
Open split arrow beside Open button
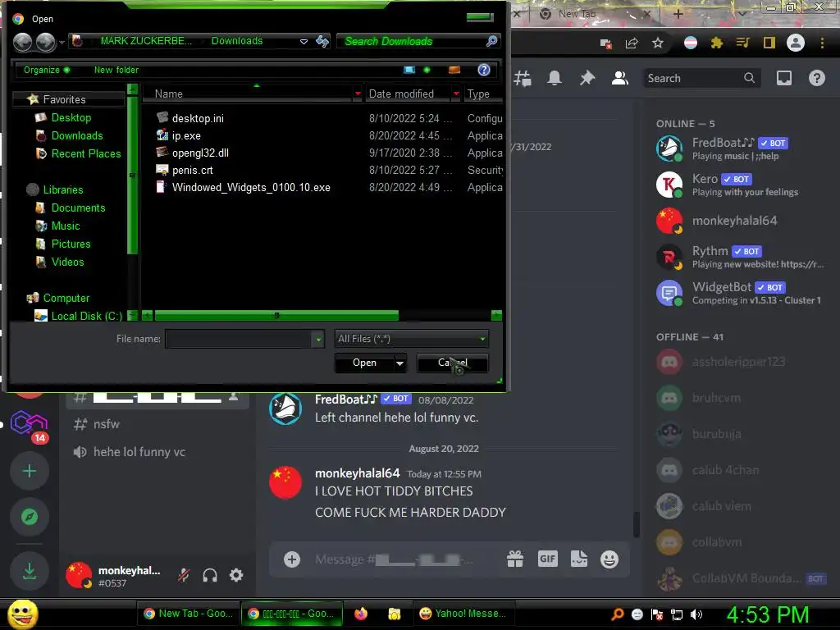[400, 363]
